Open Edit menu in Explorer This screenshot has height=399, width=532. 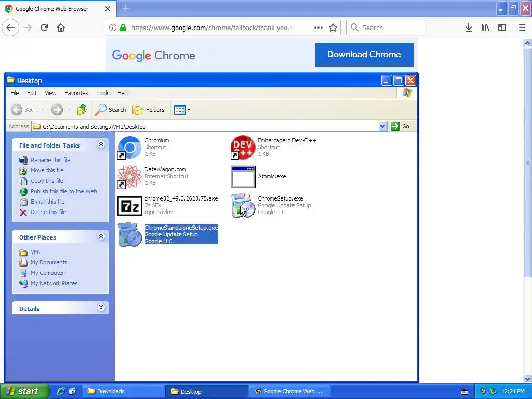[32, 93]
